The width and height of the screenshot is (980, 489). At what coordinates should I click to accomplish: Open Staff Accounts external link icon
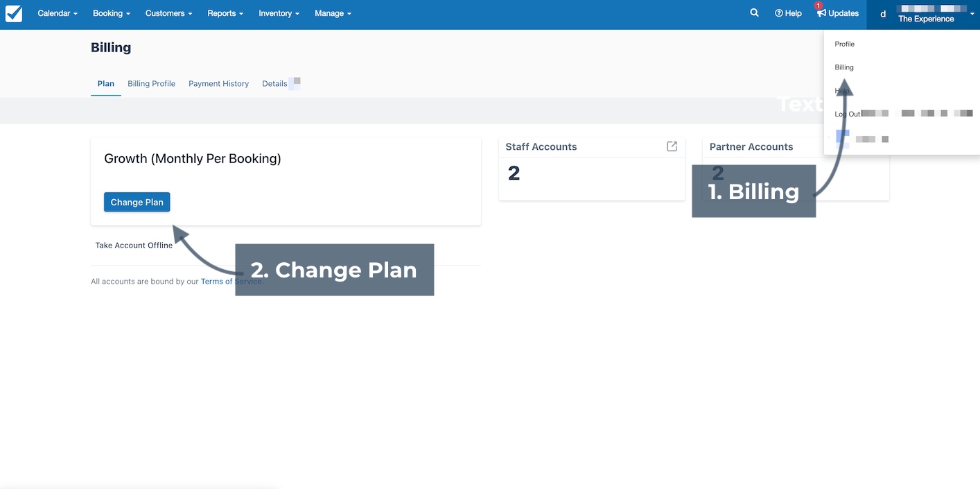(x=672, y=146)
